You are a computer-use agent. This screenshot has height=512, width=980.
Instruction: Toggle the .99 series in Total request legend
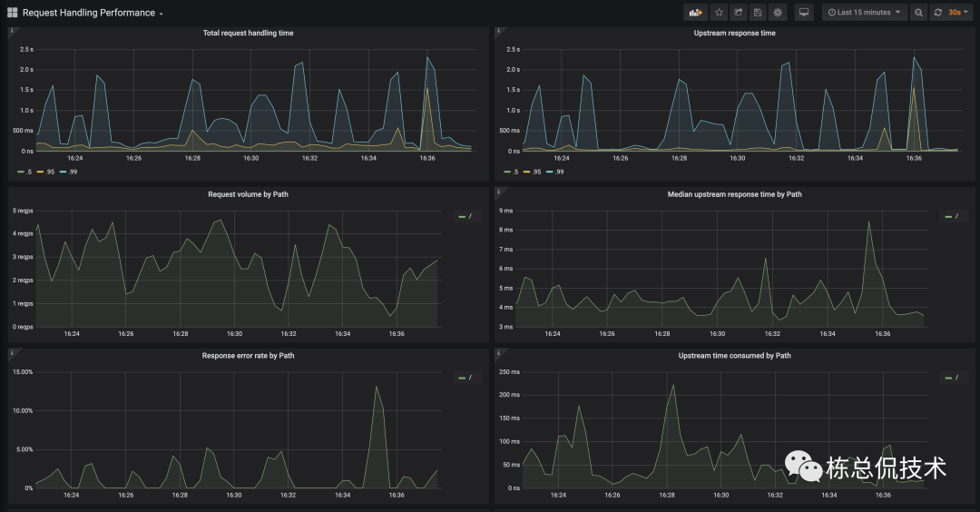click(x=69, y=172)
